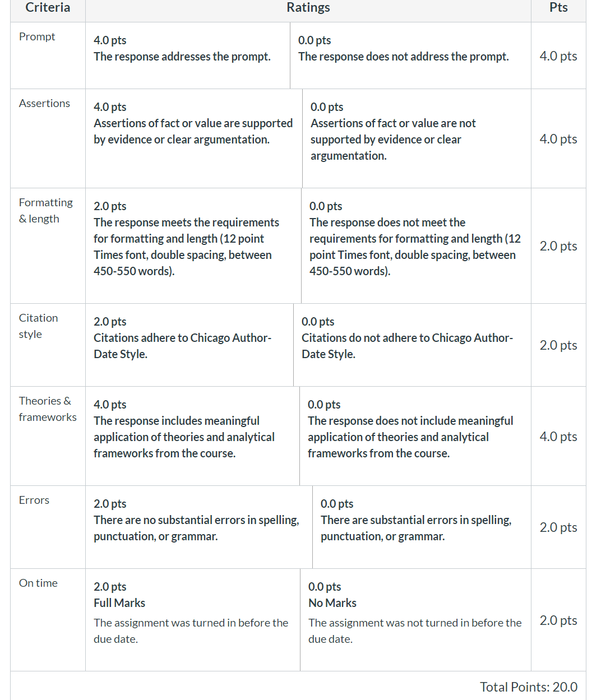Choose 0.0 pts substantial errors rating
592x700 pixels.
tap(422, 527)
